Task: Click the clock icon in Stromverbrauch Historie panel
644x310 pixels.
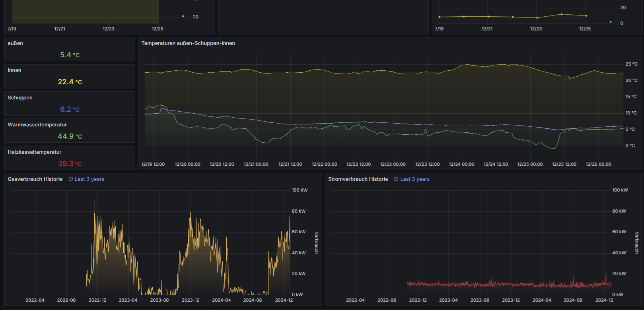Action: [x=396, y=179]
